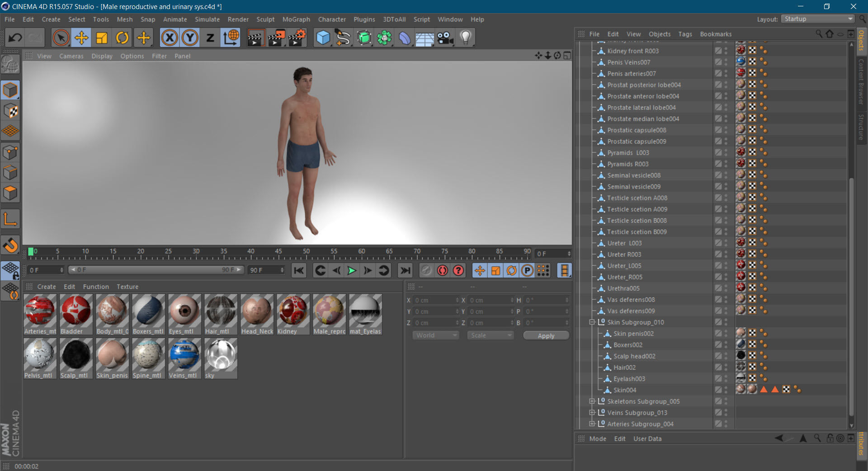This screenshot has height=471, width=868.
Task: Toggle Autokeying button
Action: [x=443, y=270]
